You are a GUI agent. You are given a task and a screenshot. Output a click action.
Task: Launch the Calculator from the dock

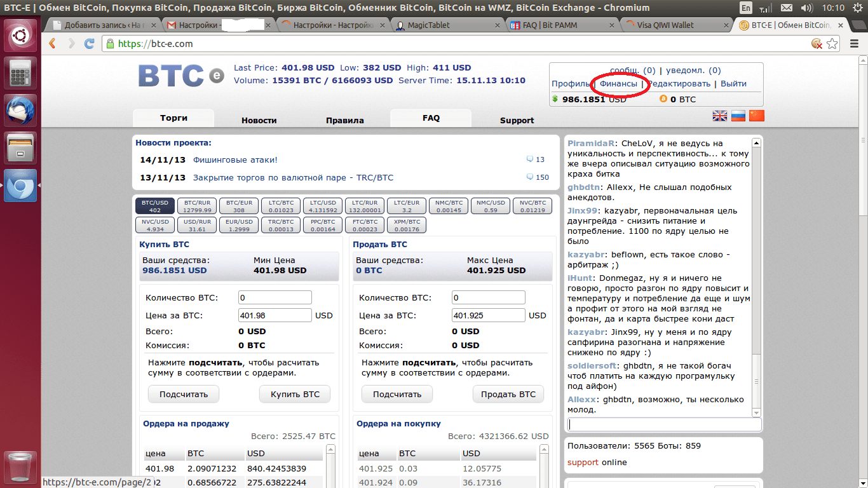(x=20, y=72)
